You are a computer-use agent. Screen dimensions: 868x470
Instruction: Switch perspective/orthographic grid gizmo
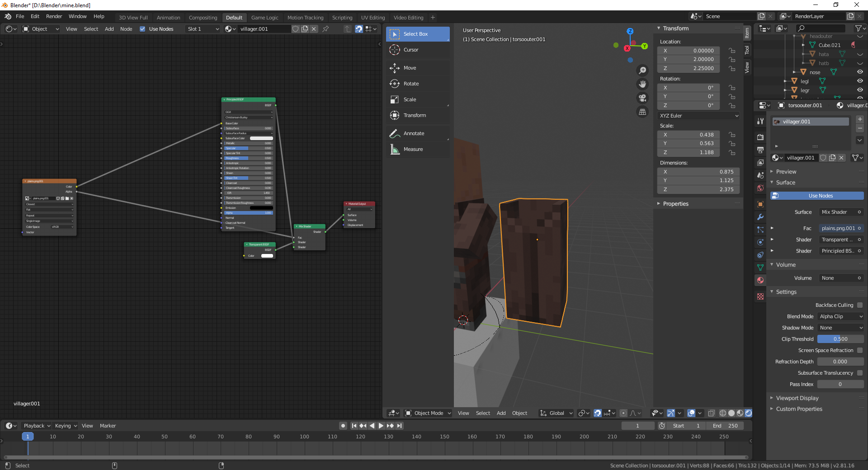(x=642, y=112)
